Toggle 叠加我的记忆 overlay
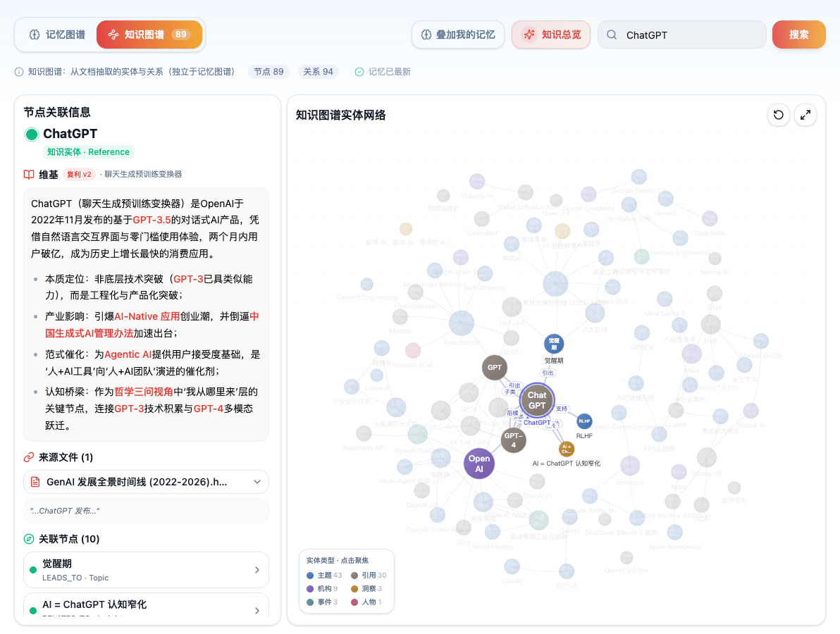Screen dimensions: 840x634 tap(458, 35)
